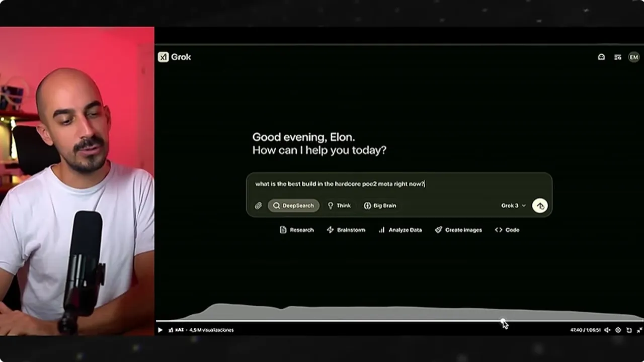644x362 pixels.
Task: Click the rotate icon in the player bar
Action: tap(629, 330)
